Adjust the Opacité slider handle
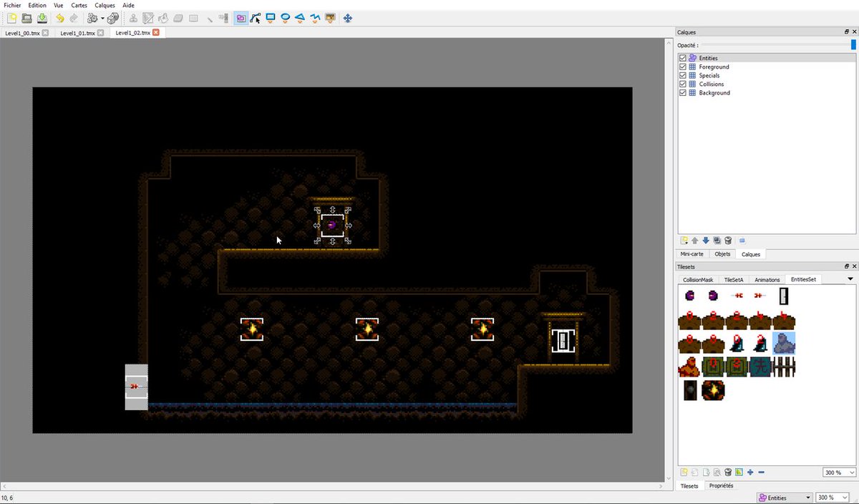This screenshot has width=859, height=504. tap(853, 44)
